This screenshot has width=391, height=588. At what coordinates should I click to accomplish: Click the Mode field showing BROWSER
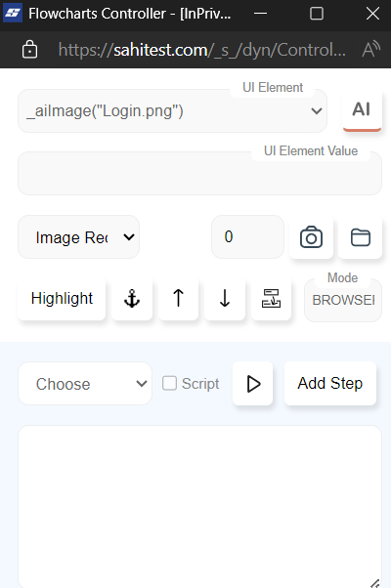(343, 300)
